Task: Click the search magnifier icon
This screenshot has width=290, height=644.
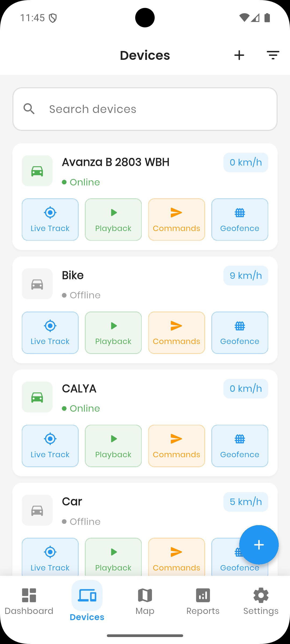Action: pos(29,109)
